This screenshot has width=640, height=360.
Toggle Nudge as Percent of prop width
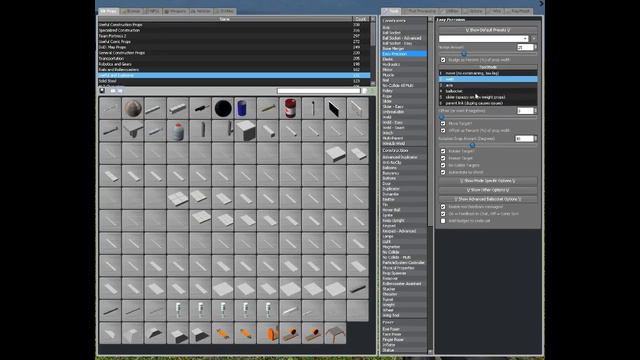[443, 60]
